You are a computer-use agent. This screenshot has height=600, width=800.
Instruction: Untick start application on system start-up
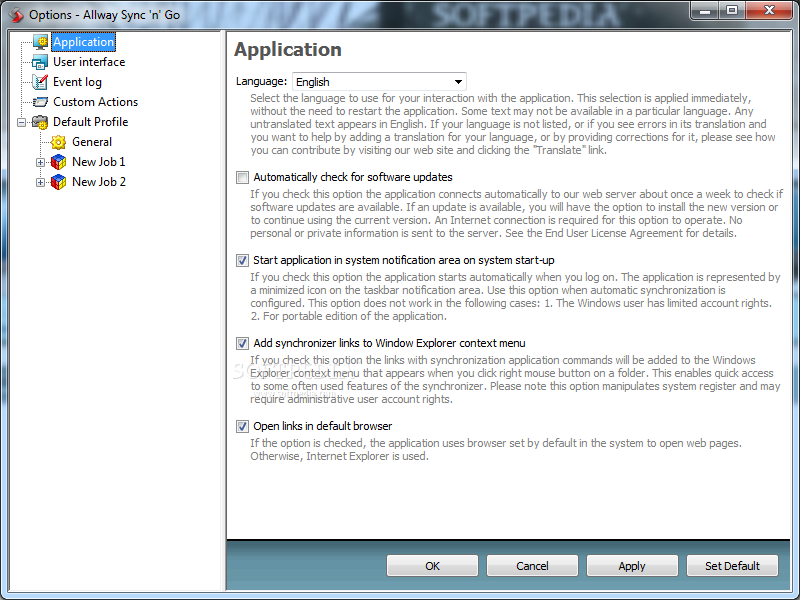click(242, 261)
